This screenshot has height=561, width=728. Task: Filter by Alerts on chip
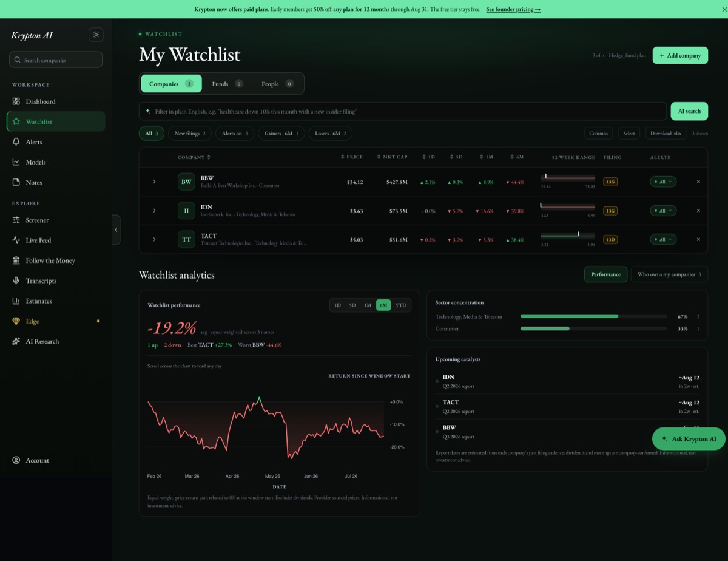coord(235,134)
